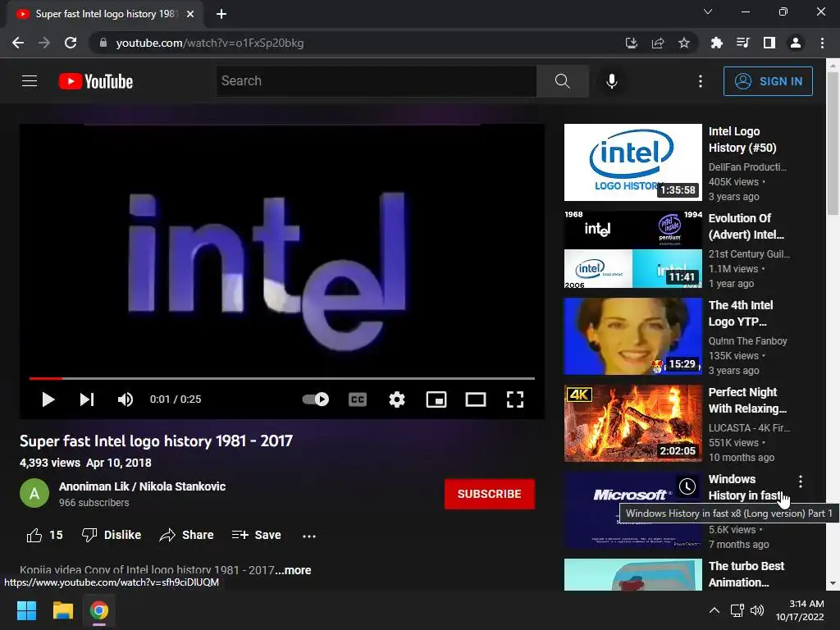Skip to the next video
This screenshot has height=630, width=840.
click(87, 399)
